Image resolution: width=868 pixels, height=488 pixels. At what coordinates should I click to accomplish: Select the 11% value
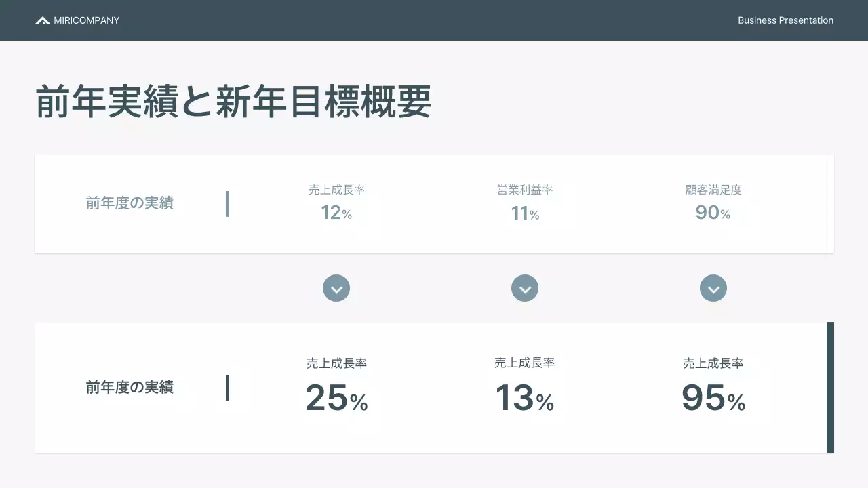[525, 213]
